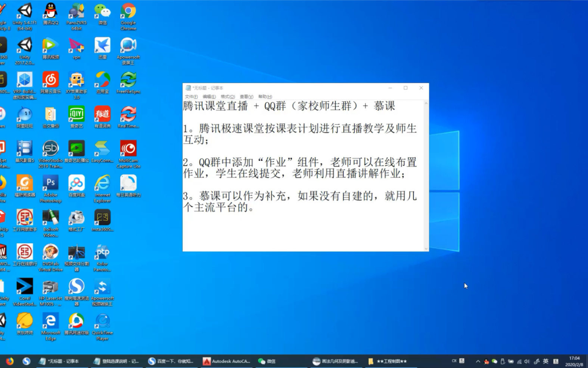Screen dimensions: 588x368
Task: Open the Notepad Format menu
Action: click(x=228, y=96)
